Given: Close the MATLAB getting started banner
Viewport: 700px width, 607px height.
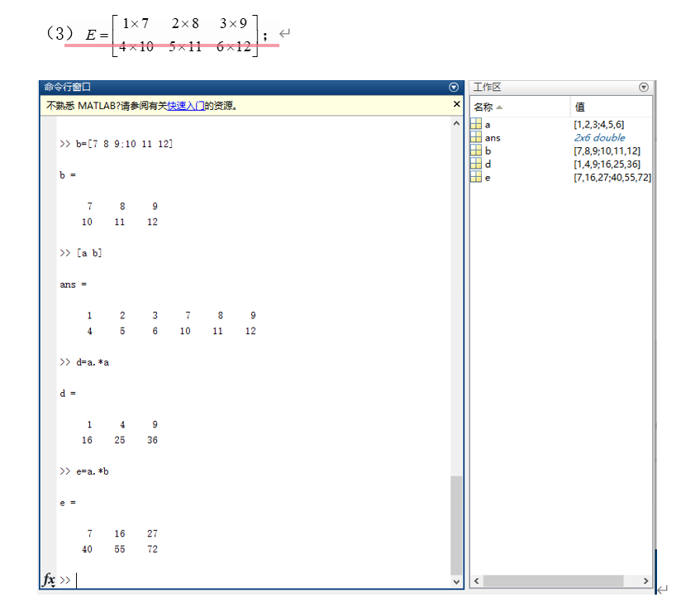Looking at the screenshot, I should (456, 104).
